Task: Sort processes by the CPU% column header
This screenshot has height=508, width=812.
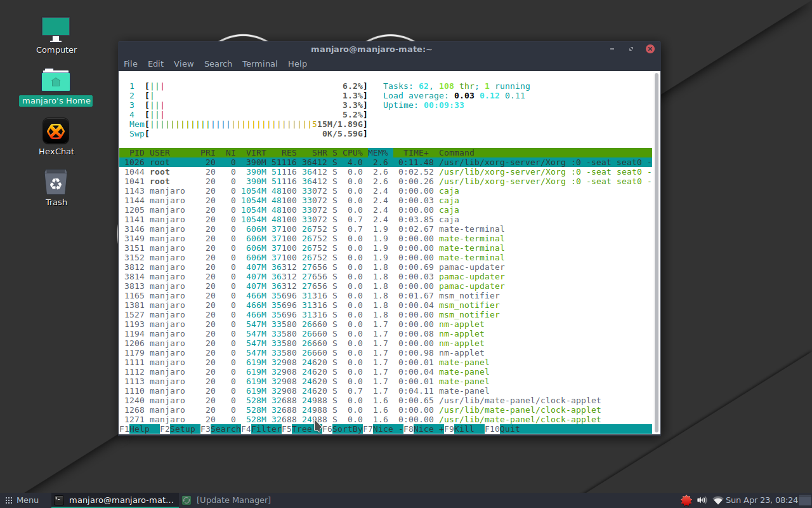Action: [x=354, y=152]
